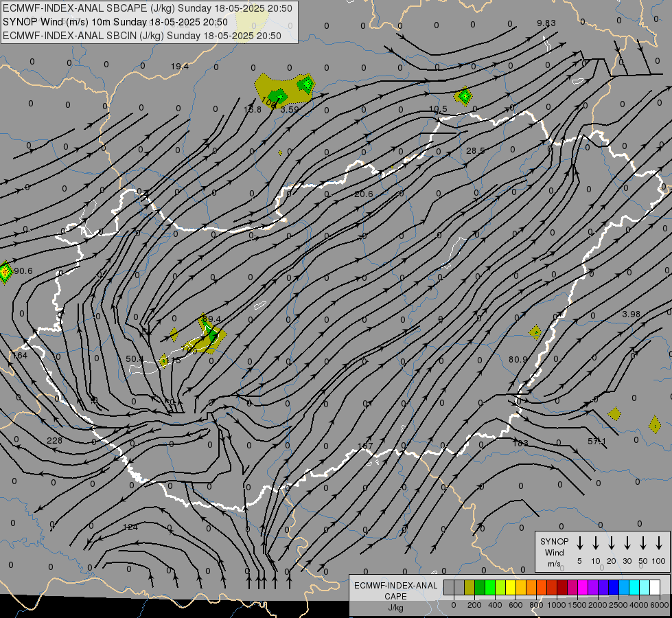
Task: Click the 228 value on the map
Action: [54, 440]
